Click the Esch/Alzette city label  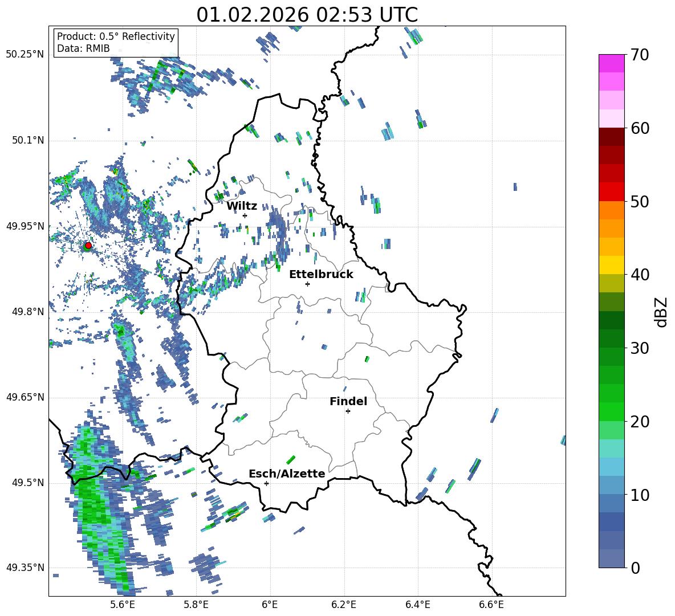click(287, 474)
